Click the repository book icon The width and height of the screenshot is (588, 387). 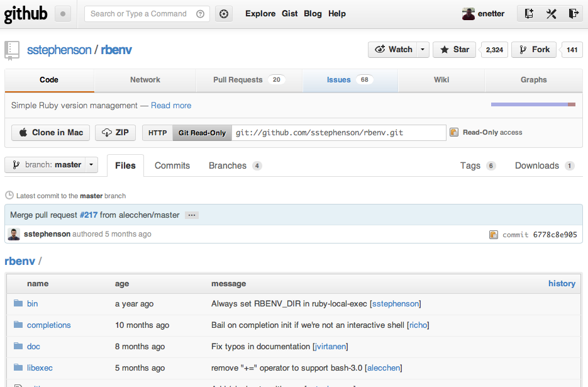11,50
